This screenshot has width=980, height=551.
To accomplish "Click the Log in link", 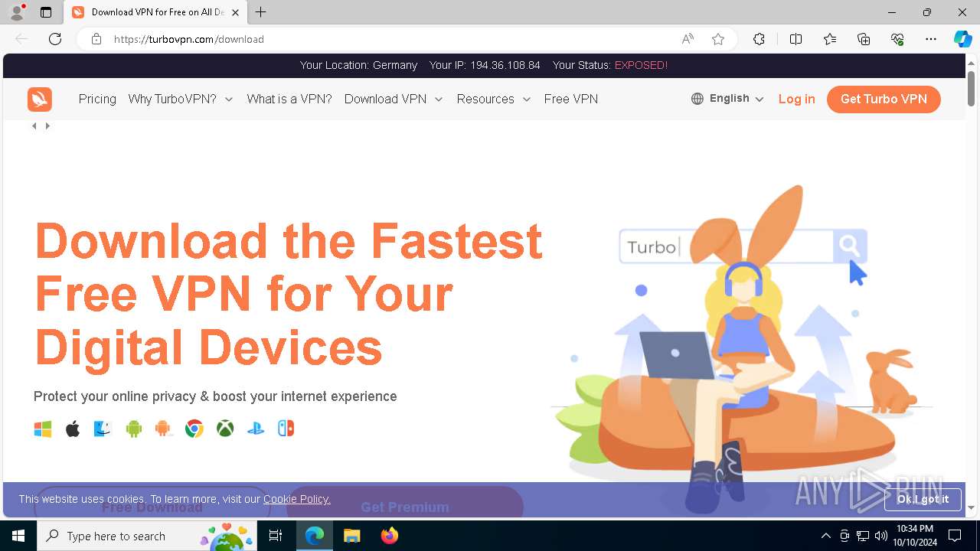I will click(x=796, y=99).
